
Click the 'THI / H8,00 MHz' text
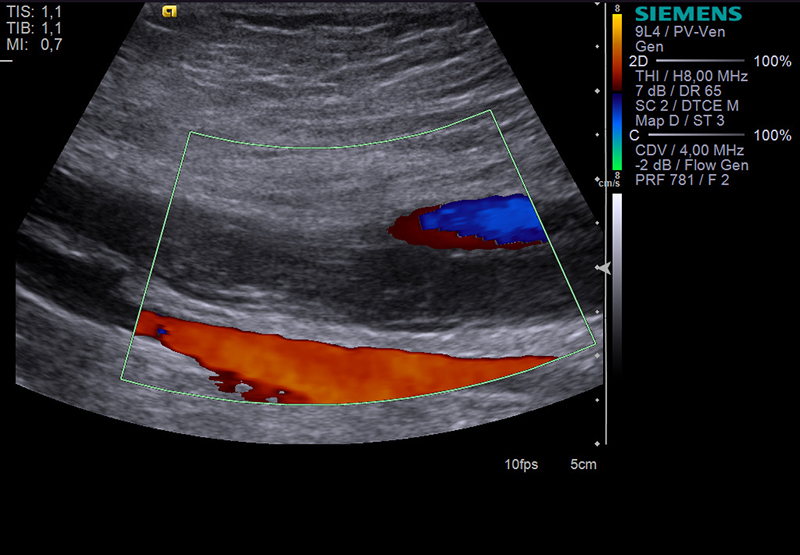[x=691, y=76]
